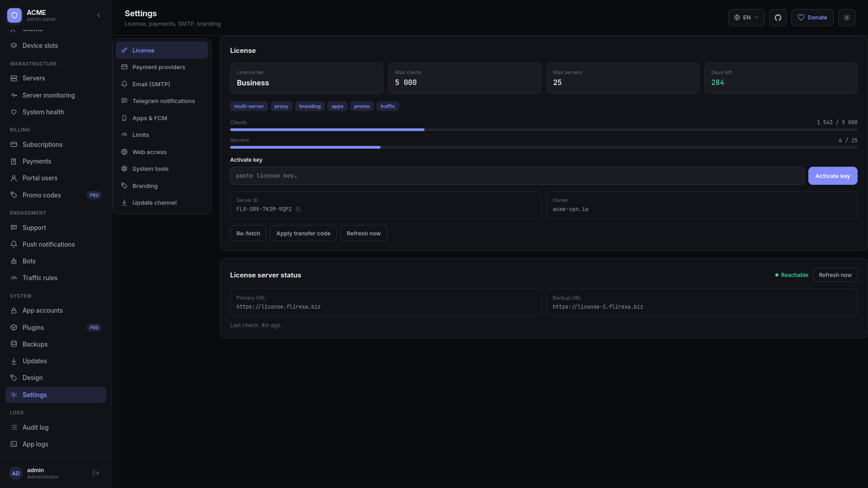Open the GitHub repository icon
This screenshot has height=488, width=868.
(x=778, y=18)
